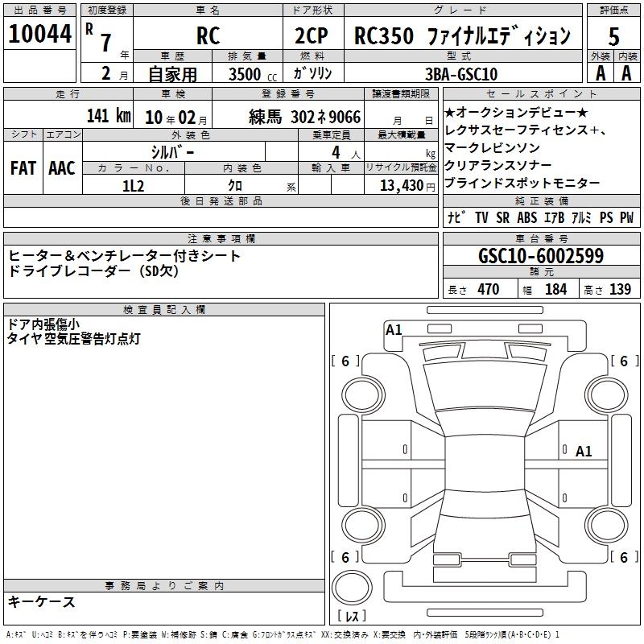
Task: Select the SR sunroof equipment code
Action: [502, 218]
